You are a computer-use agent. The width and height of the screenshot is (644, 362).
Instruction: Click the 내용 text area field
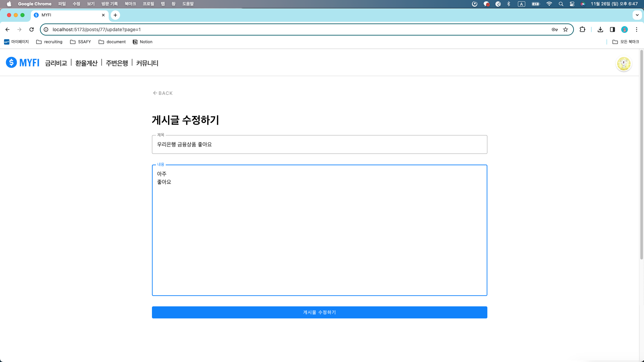click(319, 230)
